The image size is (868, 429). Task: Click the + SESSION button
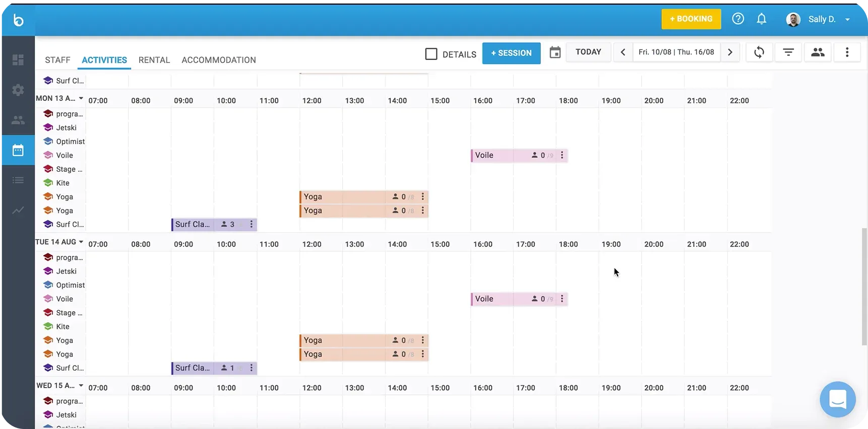[x=511, y=53]
